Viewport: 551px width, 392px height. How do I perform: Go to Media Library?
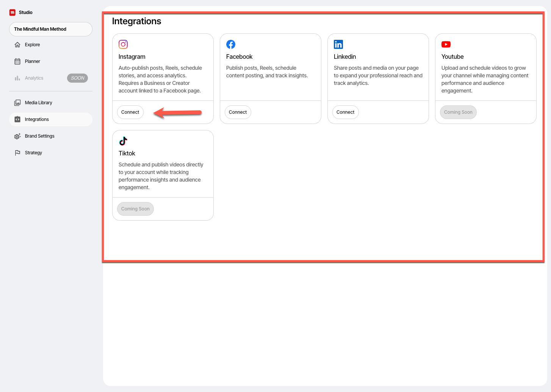pos(51,103)
